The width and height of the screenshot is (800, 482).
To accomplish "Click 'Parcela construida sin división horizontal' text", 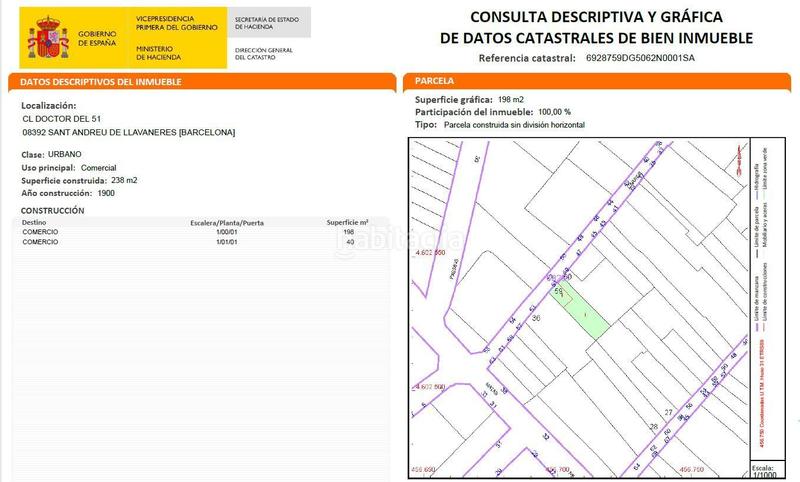I will pos(514,124).
